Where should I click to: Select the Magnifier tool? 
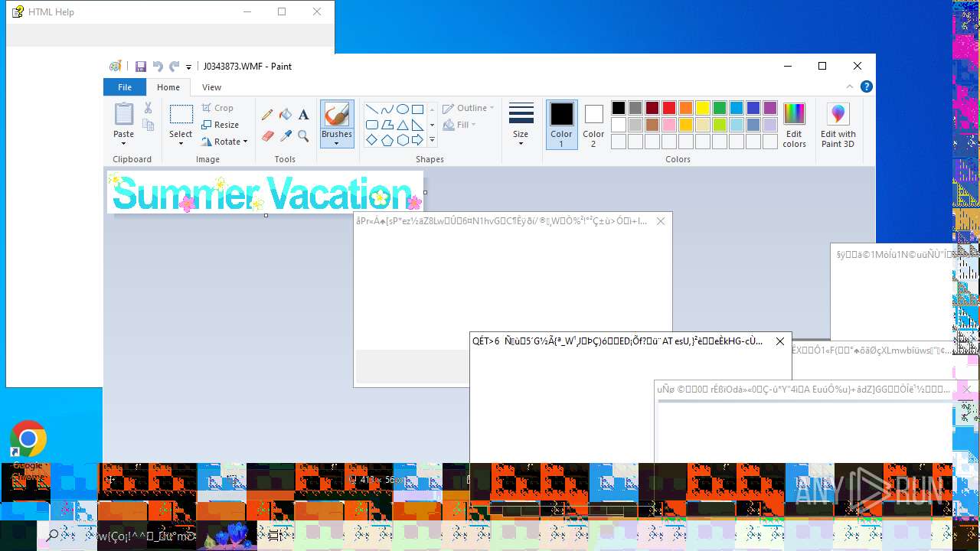pos(303,136)
